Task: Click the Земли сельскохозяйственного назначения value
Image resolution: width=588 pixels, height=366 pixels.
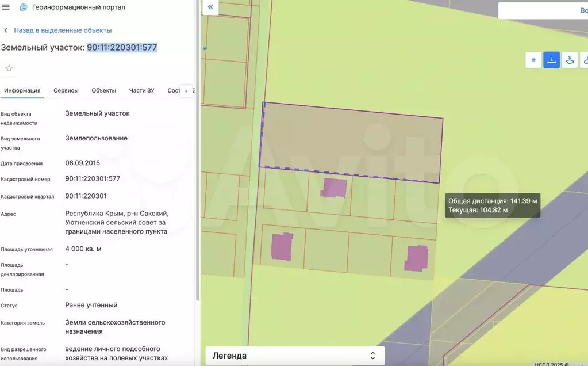Action: (x=115, y=327)
